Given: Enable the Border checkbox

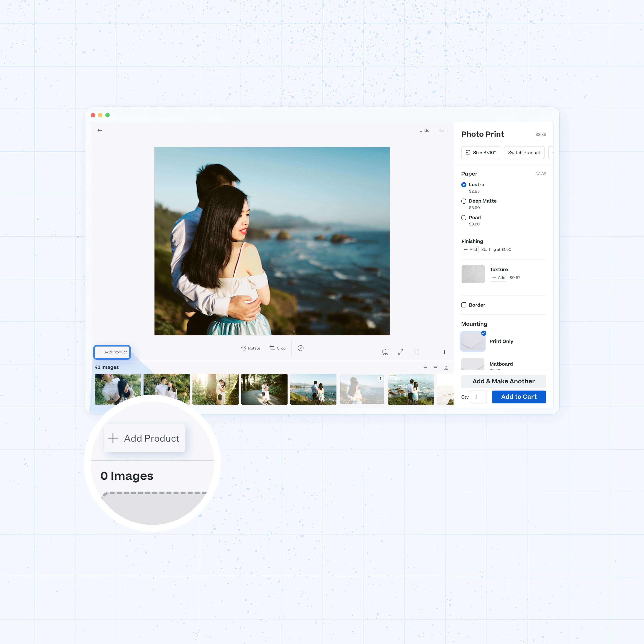Looking at the screenshot, I should [x=464, y=305].
